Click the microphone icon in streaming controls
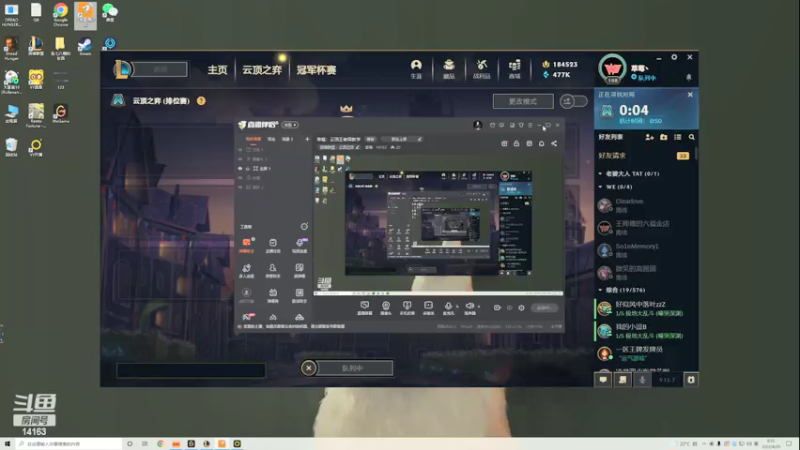This screenshot has height=450, width=800. [x=448, y=306]
